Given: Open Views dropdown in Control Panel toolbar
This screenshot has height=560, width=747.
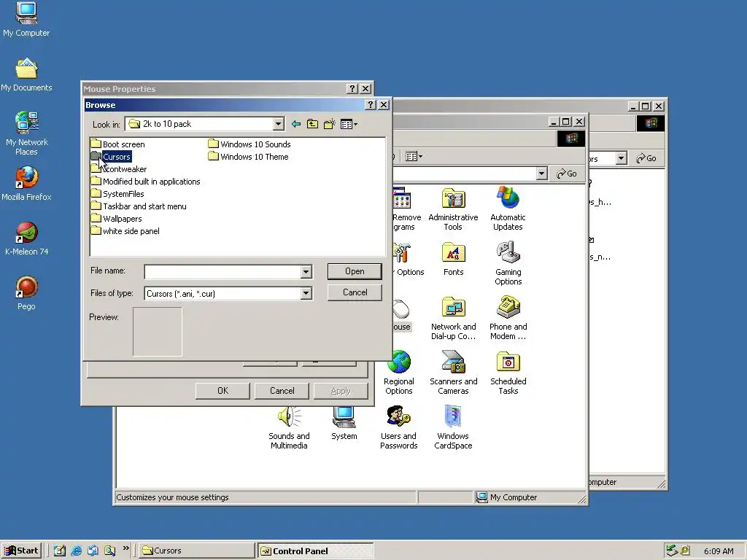Looking at the screenshot, I should [x=414, y=156].
